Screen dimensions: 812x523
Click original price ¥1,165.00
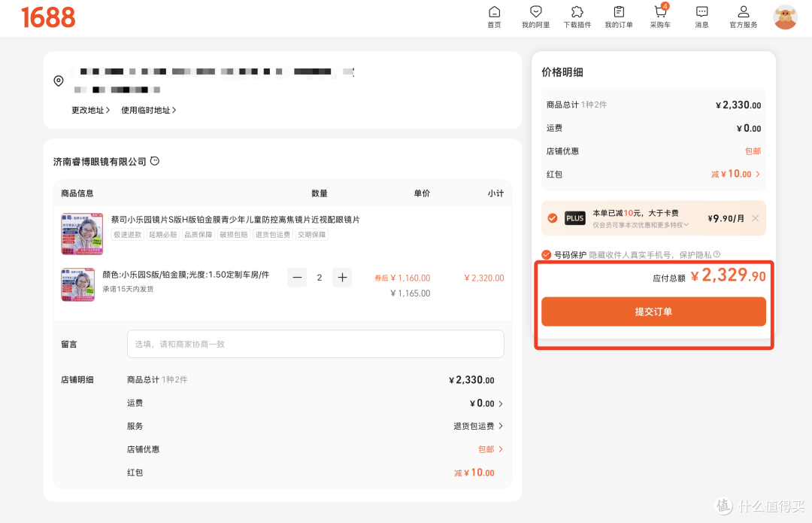tap(411, 293)
